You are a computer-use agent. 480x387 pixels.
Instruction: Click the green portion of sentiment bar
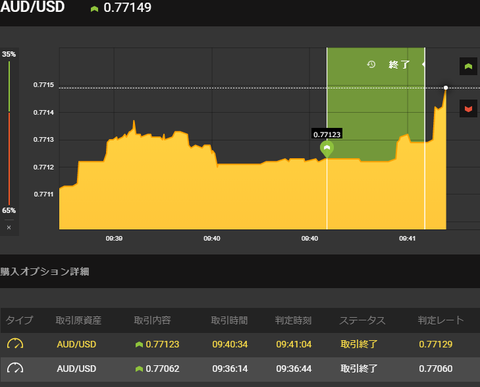[9, 86]
